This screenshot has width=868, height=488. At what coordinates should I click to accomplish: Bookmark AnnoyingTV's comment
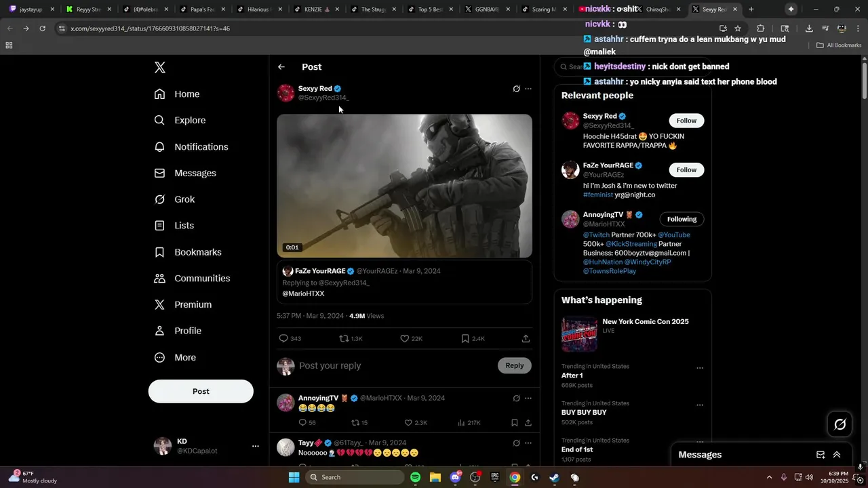[515, 423]
